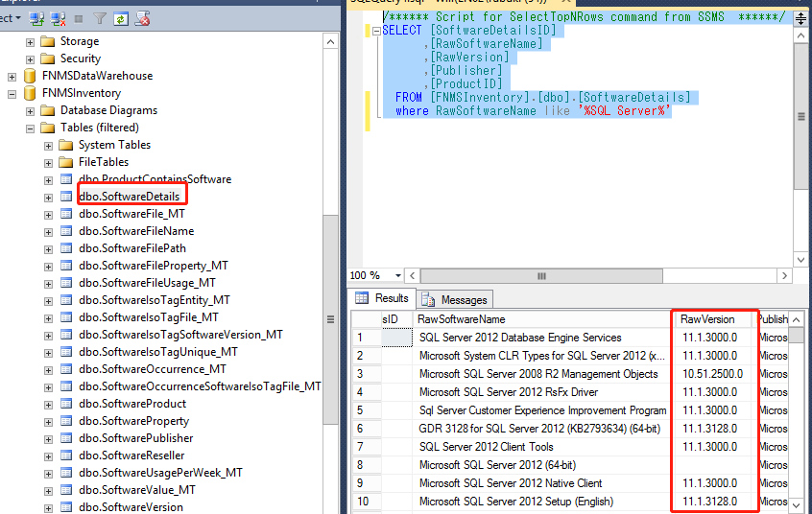
Task: Select dbo.SoftwareFileName table
Action: click(x=136, y=231)
